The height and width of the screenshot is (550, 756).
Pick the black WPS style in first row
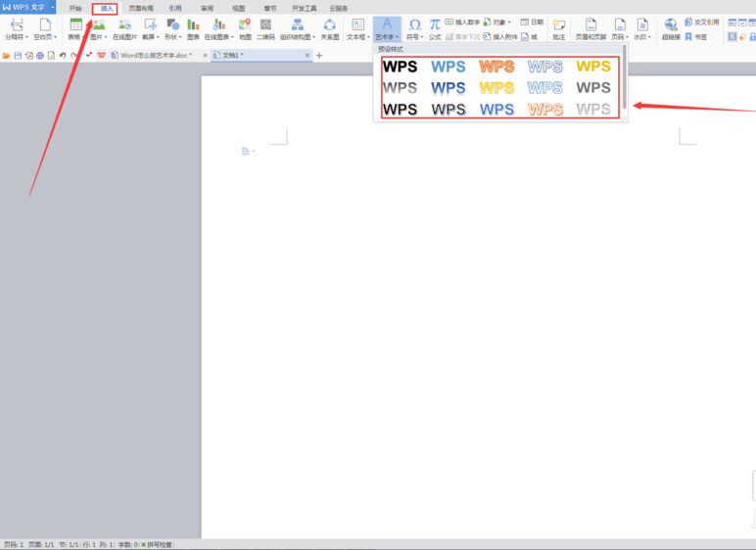[401, 67]
